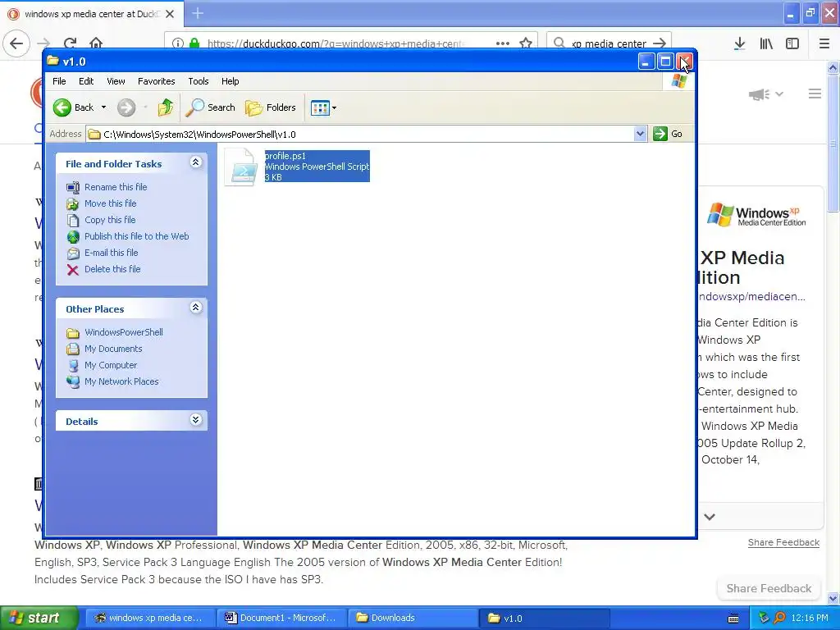Image resolution: width=840 pixels, height=630 pixels.
Task: Click Delete this file
Action: [112, 269]
